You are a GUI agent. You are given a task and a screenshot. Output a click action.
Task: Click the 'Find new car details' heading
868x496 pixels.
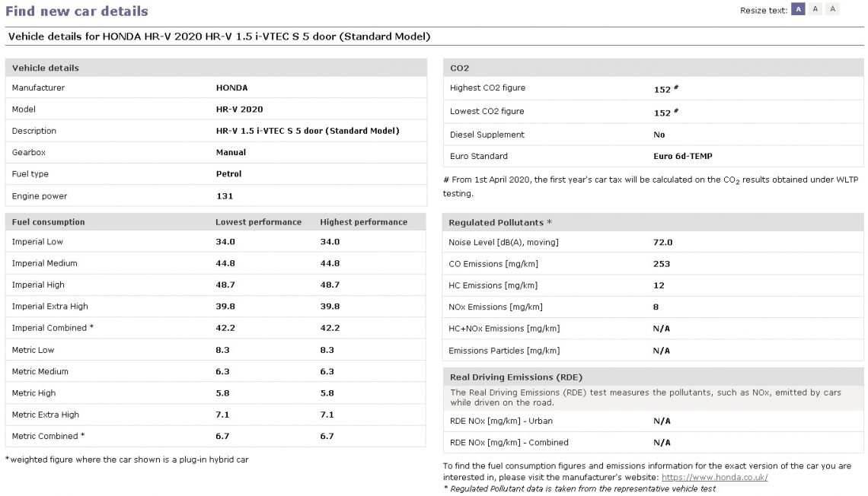pyautogui.click(x=77, y=11)
